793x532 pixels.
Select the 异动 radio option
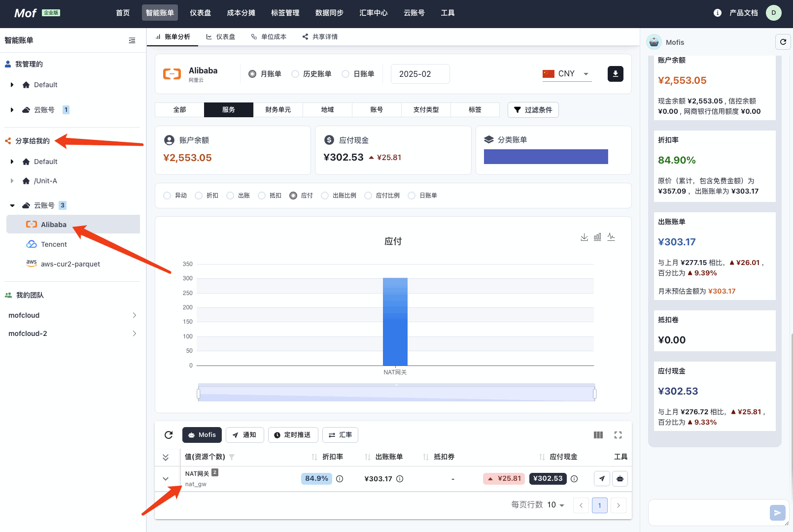(x=167, y=196)
